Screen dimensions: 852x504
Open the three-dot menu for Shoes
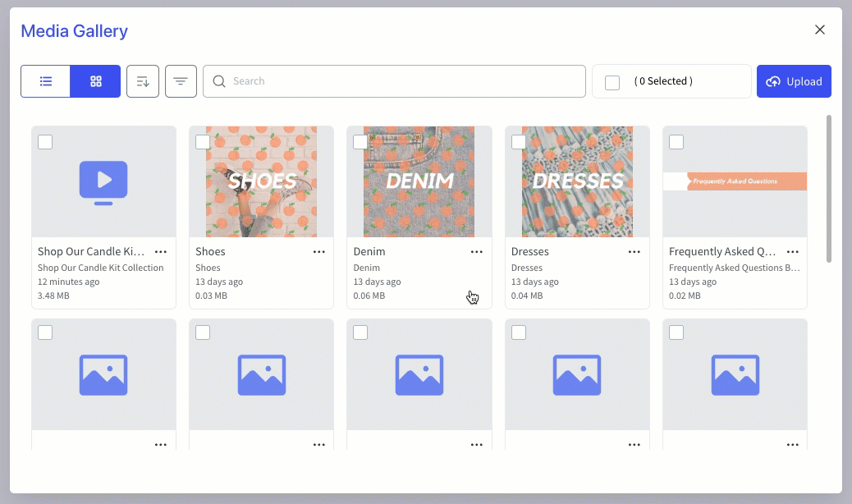[319, 252]
